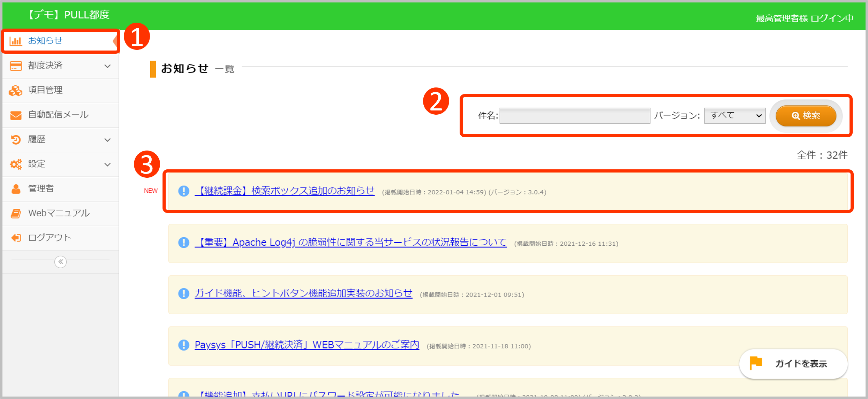Viewport: 868px width, 399px height.
Task: Open the 自動配信メール menu item
Action: [x=58, y=115]
